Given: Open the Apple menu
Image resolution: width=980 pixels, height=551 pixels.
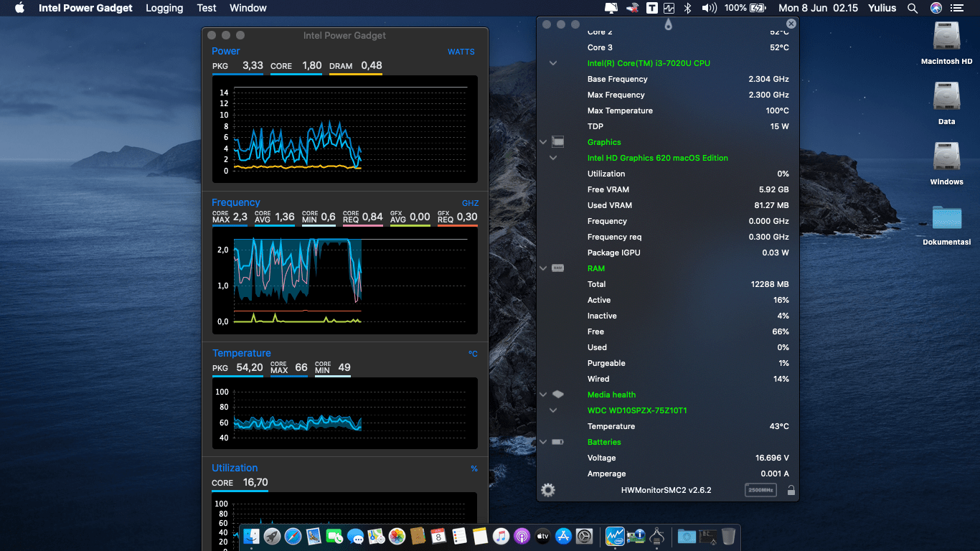Looking at the screenshot, I should pyautogui.click(x=19, y=8).
